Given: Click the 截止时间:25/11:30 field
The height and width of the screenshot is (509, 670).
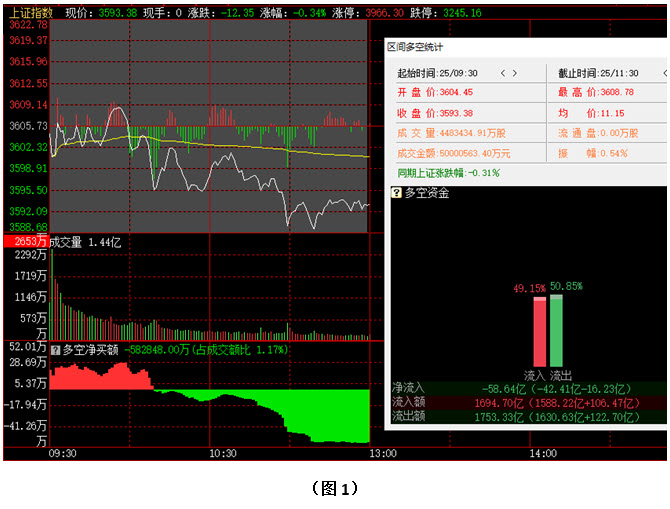Looking at the screenshot, I should pyautogui.click(x=598, y=73).
